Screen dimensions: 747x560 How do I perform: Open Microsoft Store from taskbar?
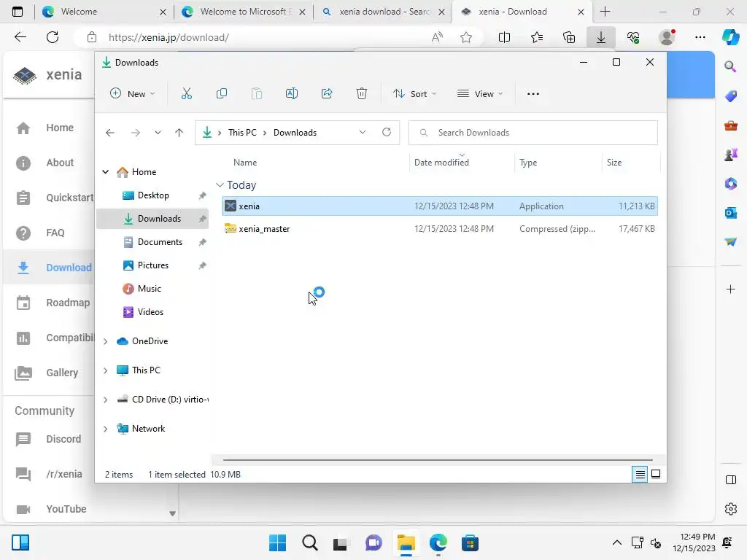coord(471,542)
